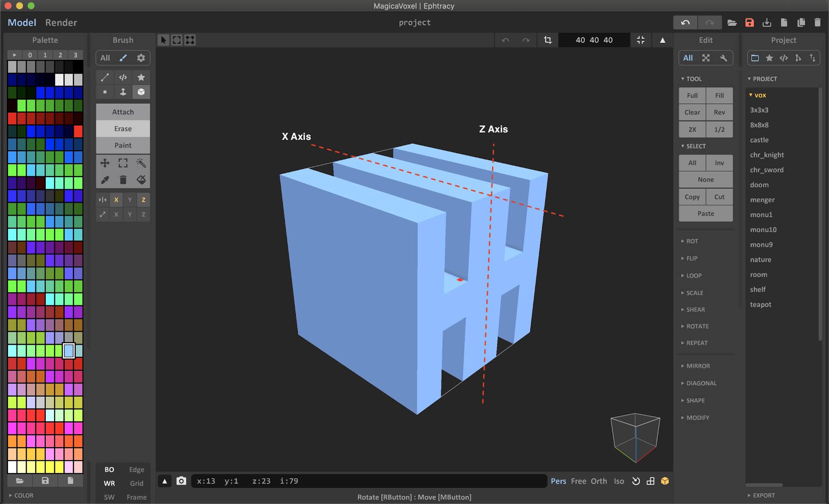The image size is (829, 504).
Task: Open the teapot model from the project list
Action: (760, 304)
